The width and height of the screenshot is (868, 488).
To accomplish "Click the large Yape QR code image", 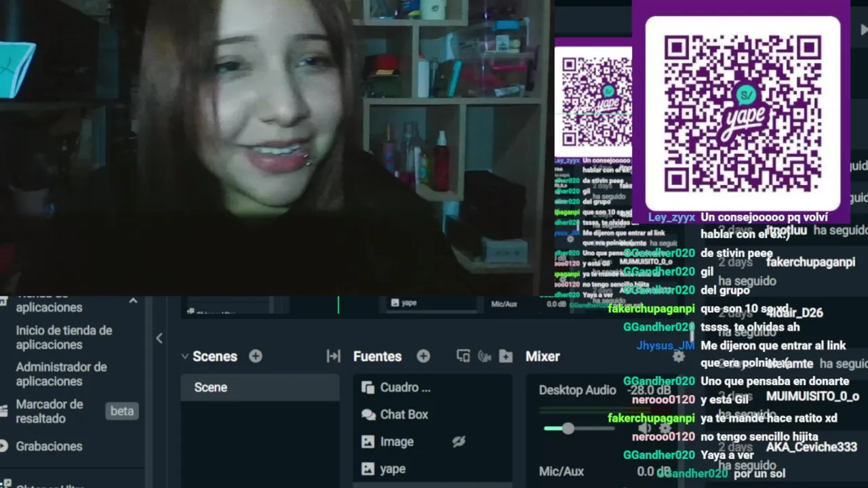I will [x=743, y=113].
